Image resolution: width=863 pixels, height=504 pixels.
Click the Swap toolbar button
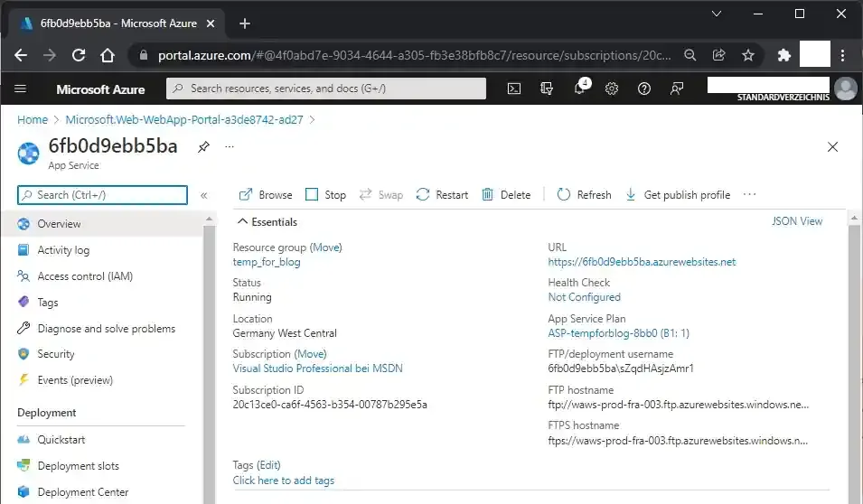[380, 195]
